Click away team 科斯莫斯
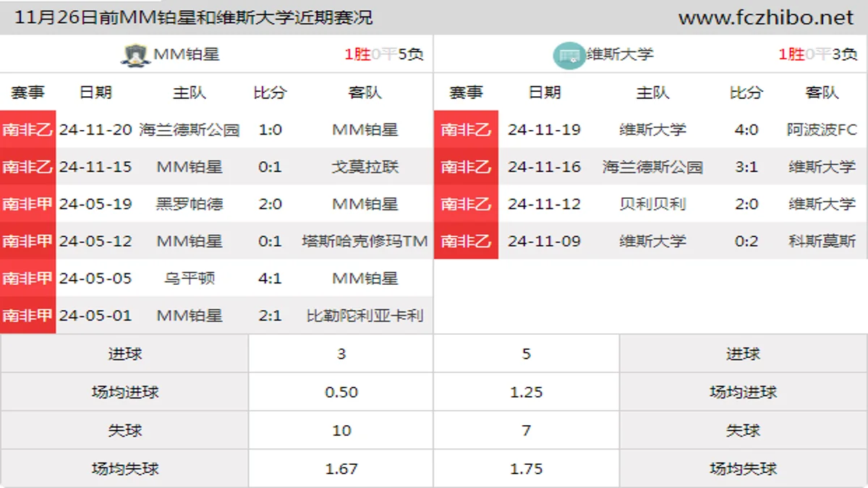868x488 pixels. (822, 241)
